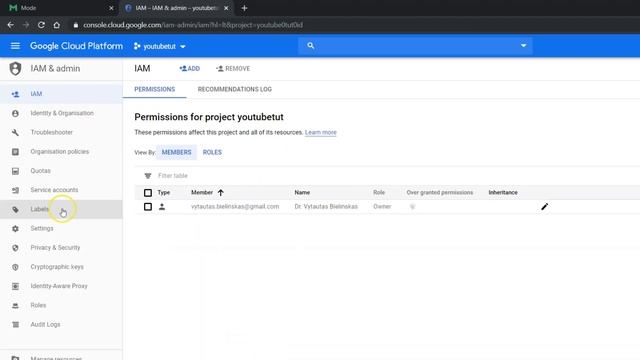This screenshot has height=360, width=640.
Task: Click the Dr. Vytautas Bielinskas name cell
Action: (x=326, y=207)
